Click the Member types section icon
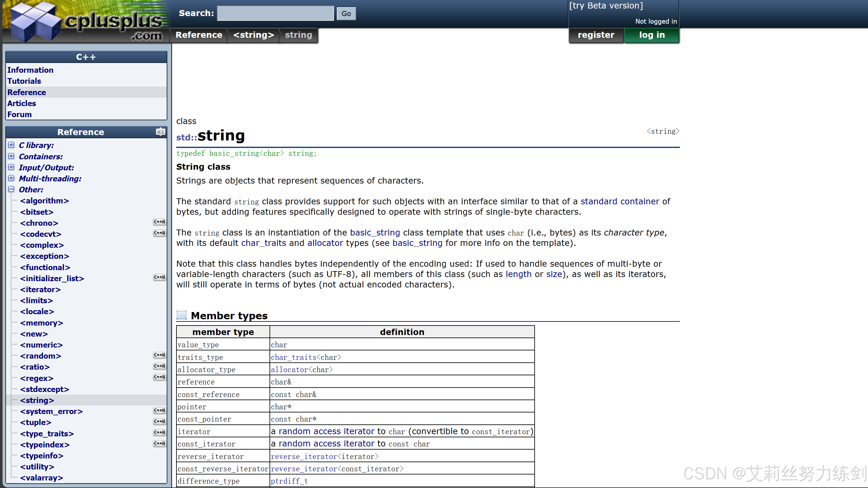This screenshot has height=488, width=868. (182, 315)
